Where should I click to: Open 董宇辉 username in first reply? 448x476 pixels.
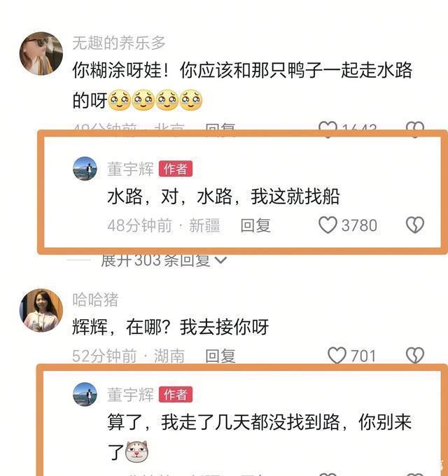130,169
